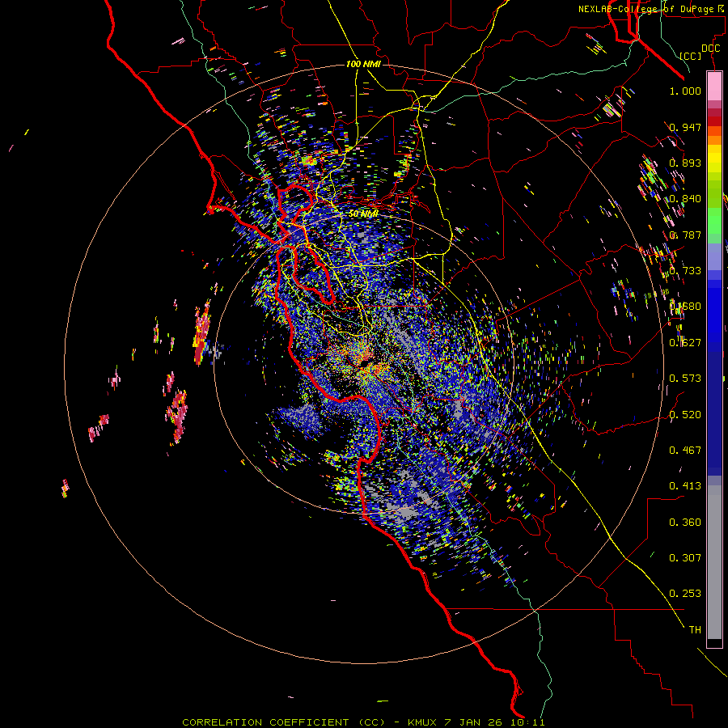The image size is (728, 728).
Task: Select the 0.520 scale value
Action: coord(685,414)
